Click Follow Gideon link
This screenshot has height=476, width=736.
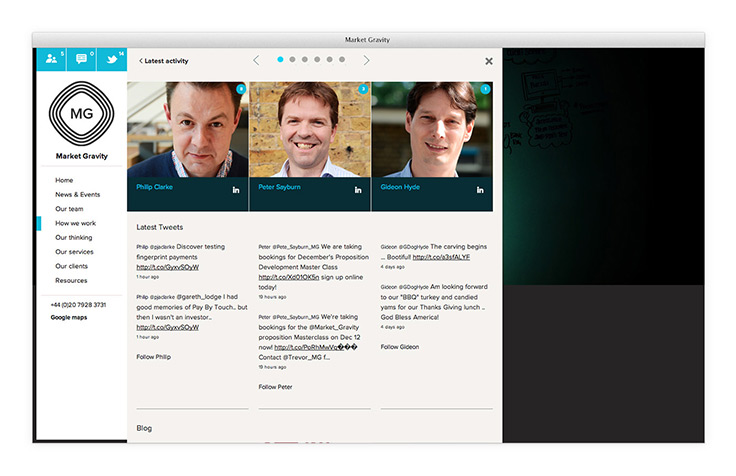pos(400,347)
